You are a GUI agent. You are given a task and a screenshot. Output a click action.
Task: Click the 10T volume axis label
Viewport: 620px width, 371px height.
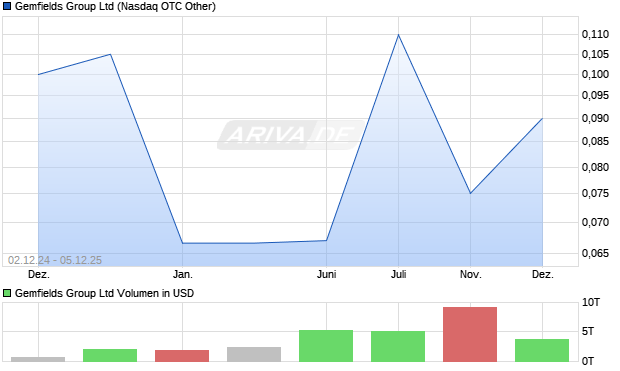tap(591, 303)
